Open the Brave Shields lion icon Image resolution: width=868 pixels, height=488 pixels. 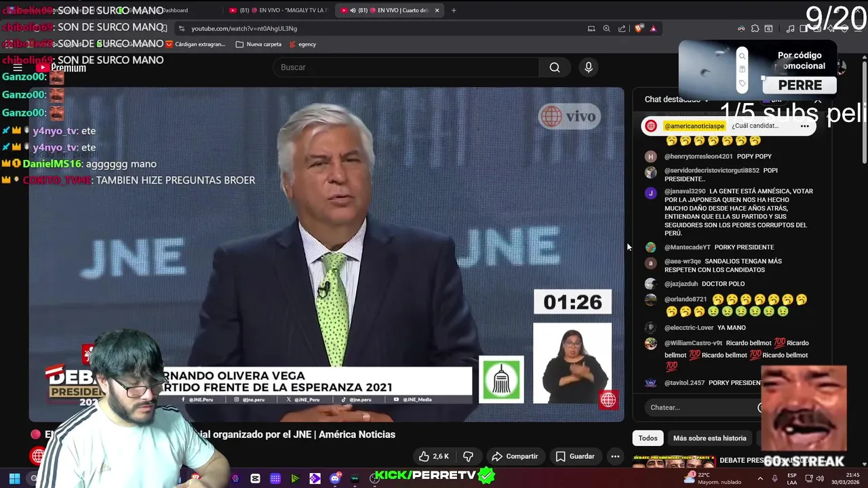(638, 28)
